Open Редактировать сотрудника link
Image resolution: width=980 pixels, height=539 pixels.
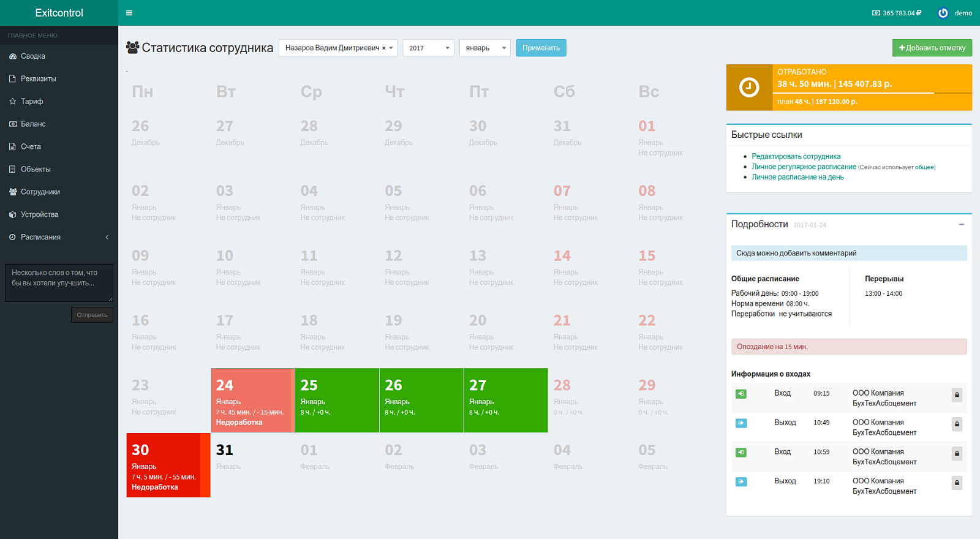point(796,157)
